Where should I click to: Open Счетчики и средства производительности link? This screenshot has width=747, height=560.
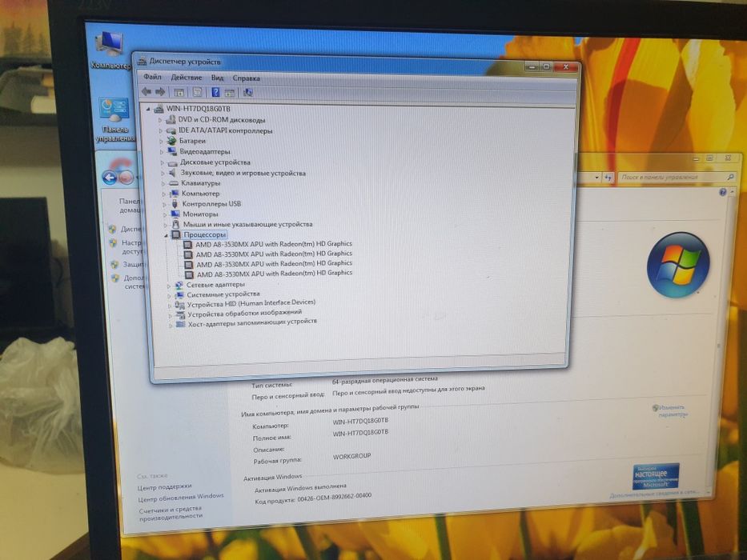coord(171,513)
